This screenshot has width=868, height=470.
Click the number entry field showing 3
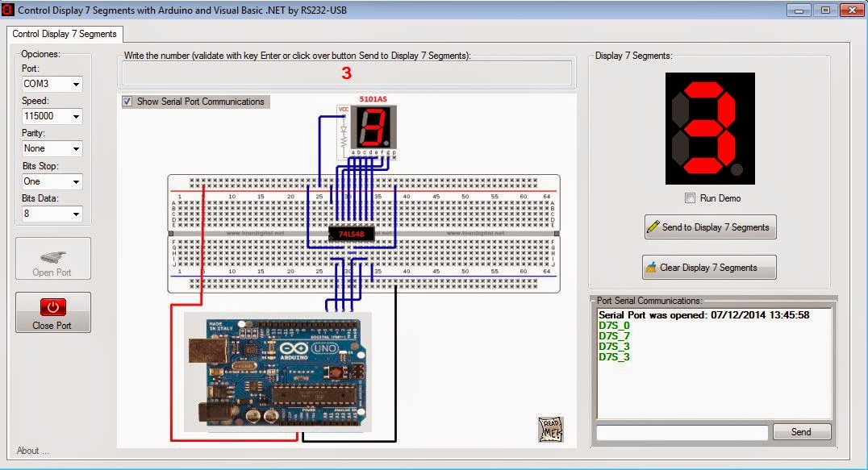[347, 73]
